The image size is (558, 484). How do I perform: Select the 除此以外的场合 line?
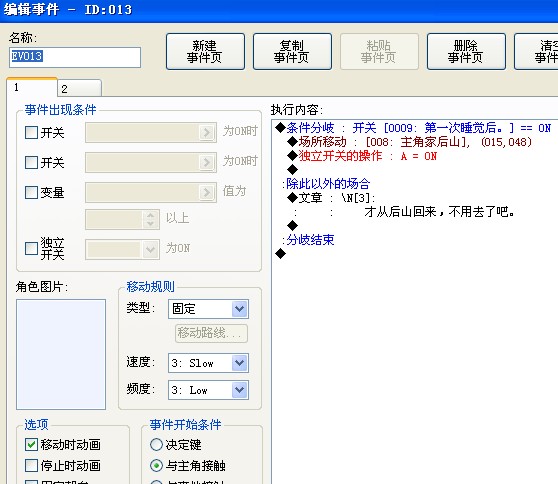[326, 184]
